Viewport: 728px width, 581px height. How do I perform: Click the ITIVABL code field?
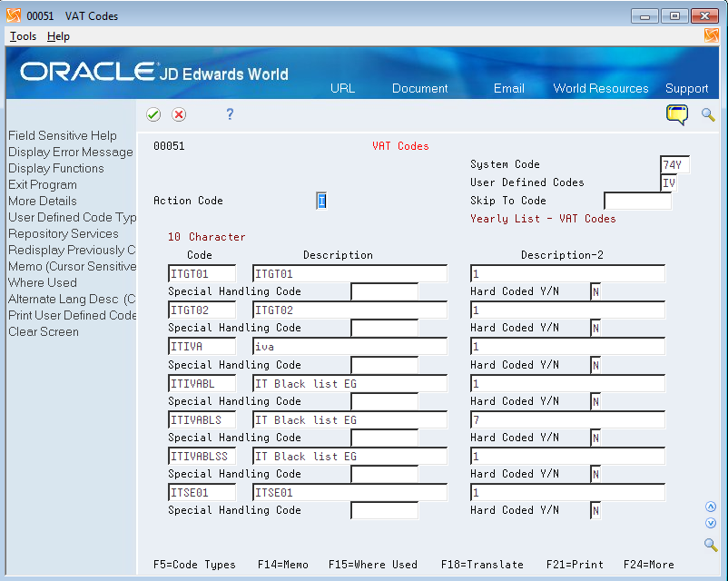202,384
